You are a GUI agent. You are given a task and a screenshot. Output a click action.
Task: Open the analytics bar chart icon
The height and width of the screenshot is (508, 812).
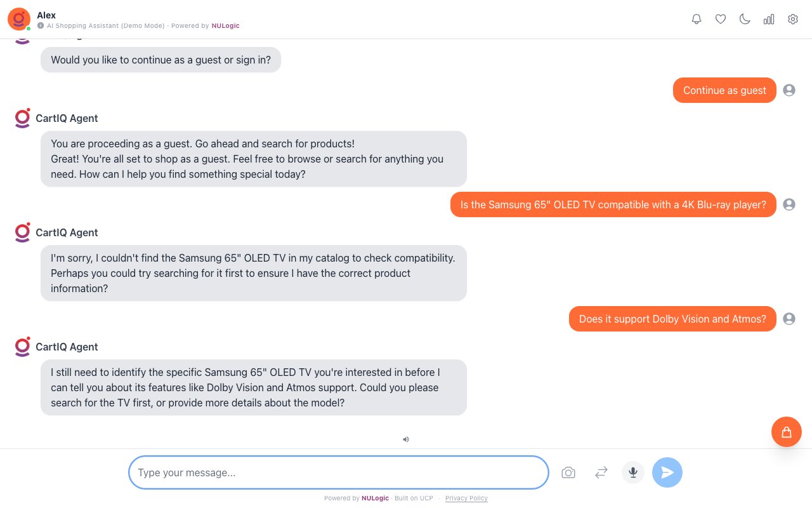[769, 19]
